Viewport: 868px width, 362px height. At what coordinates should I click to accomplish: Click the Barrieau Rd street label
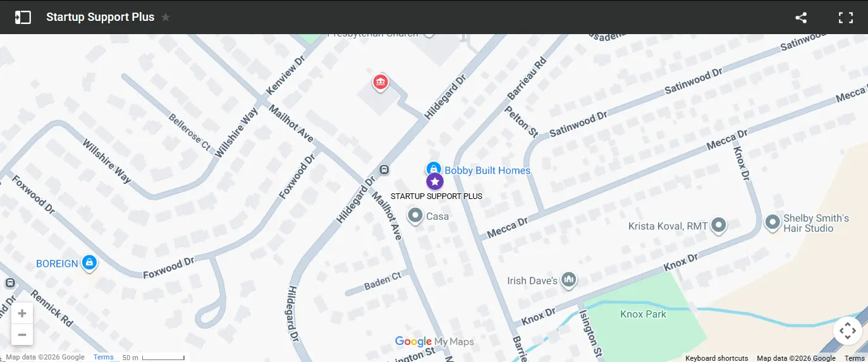click(x=527, y=79)
